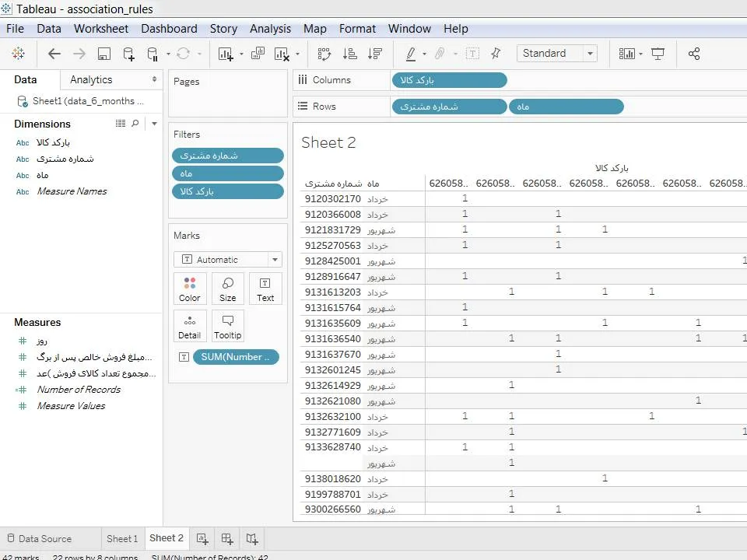Create a new worksheet tab
The width and height of the screenshot is (747, 560).
coord(202,538)
